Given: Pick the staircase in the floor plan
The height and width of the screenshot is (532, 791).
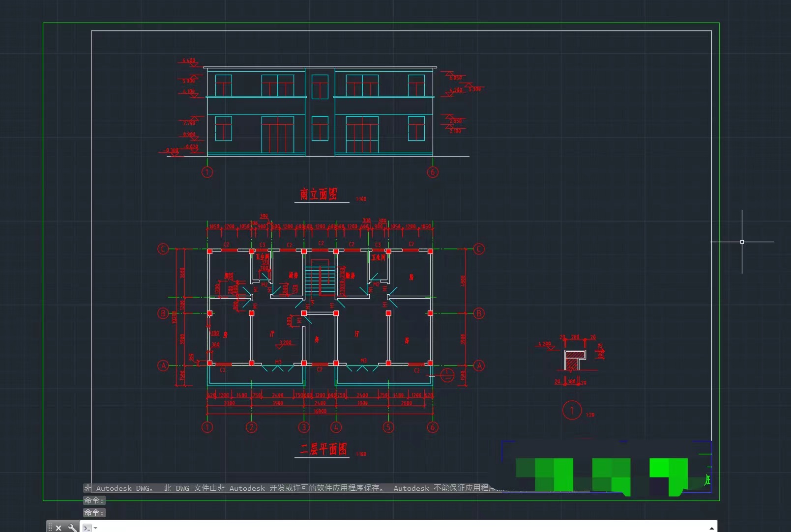Looking at the screenshot, I should 320,280.
